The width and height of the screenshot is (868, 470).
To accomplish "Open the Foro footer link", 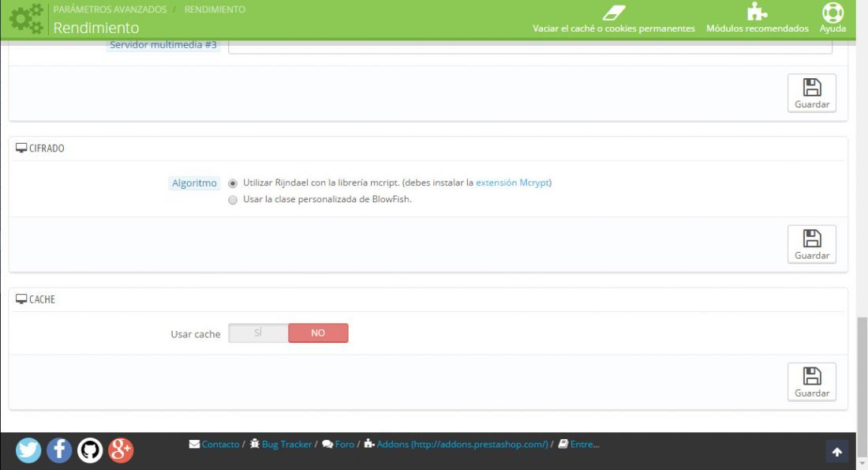I will tap(344, 444).
